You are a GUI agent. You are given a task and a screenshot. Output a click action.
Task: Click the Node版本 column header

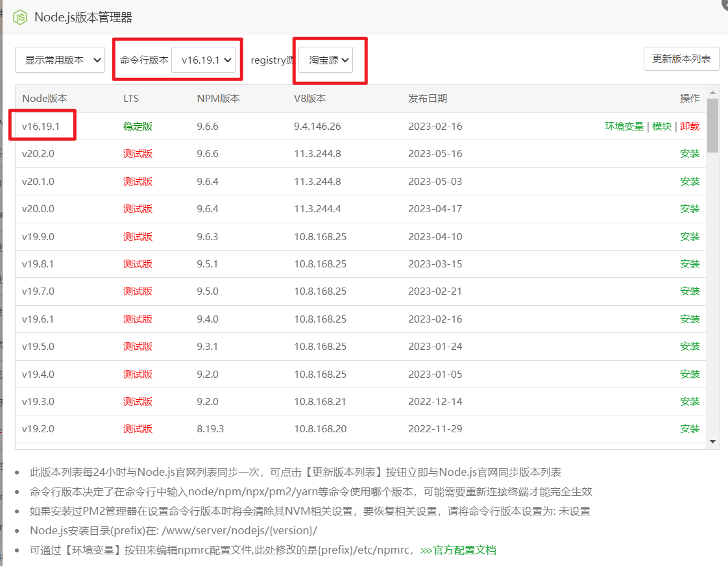coord(45,99)
